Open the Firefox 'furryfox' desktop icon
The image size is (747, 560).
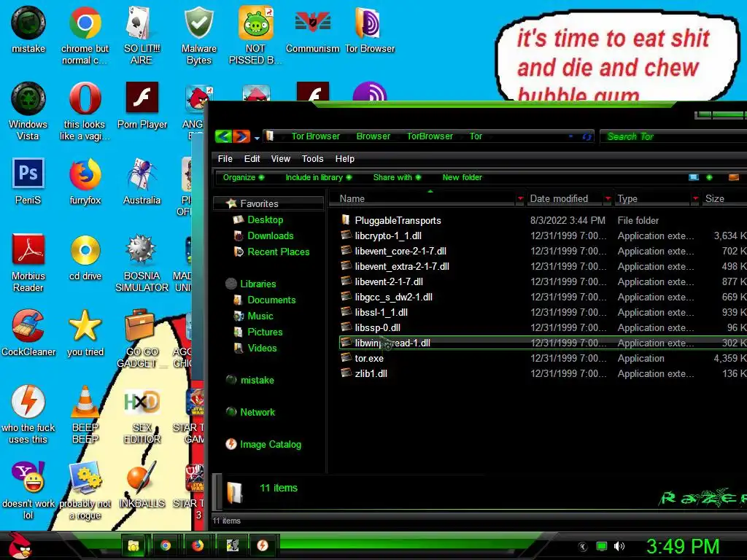85,182
